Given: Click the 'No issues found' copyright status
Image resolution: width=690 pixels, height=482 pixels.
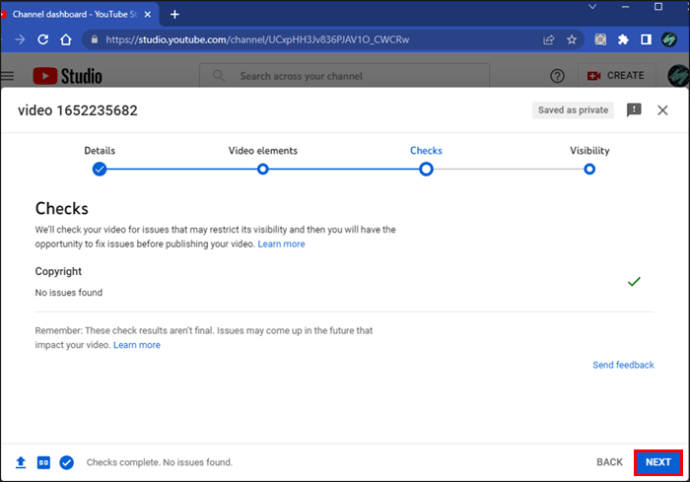Looking at the screenshot, I should click(69, 292).
